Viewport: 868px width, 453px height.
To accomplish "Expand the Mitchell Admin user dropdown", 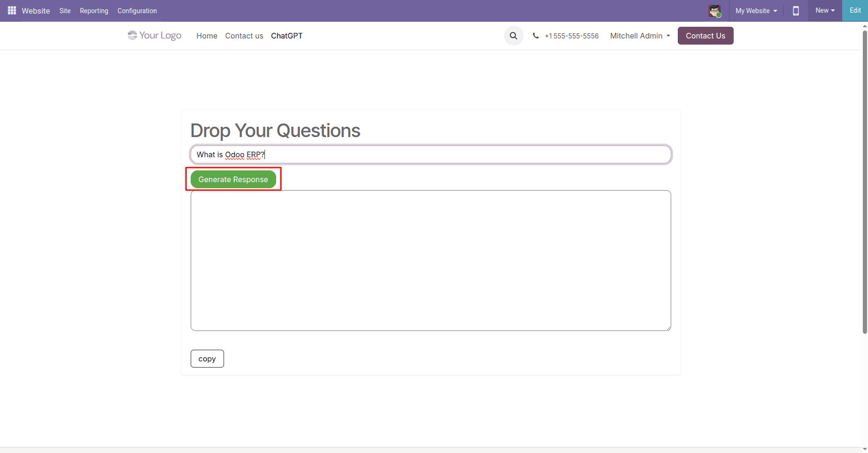I will 640,36.
